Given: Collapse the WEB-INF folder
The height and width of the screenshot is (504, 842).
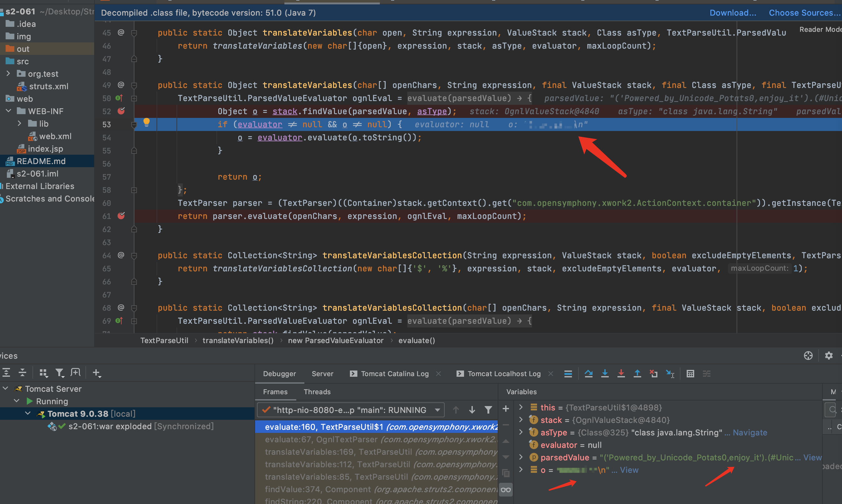Looking at the screenshot, I should (x=8, y=111).
